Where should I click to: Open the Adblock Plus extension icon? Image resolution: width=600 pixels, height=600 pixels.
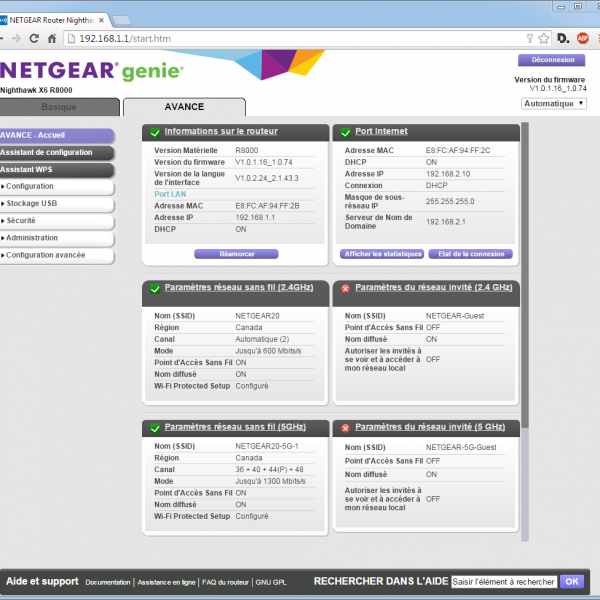pyautogui.click(x=583, y=39)
